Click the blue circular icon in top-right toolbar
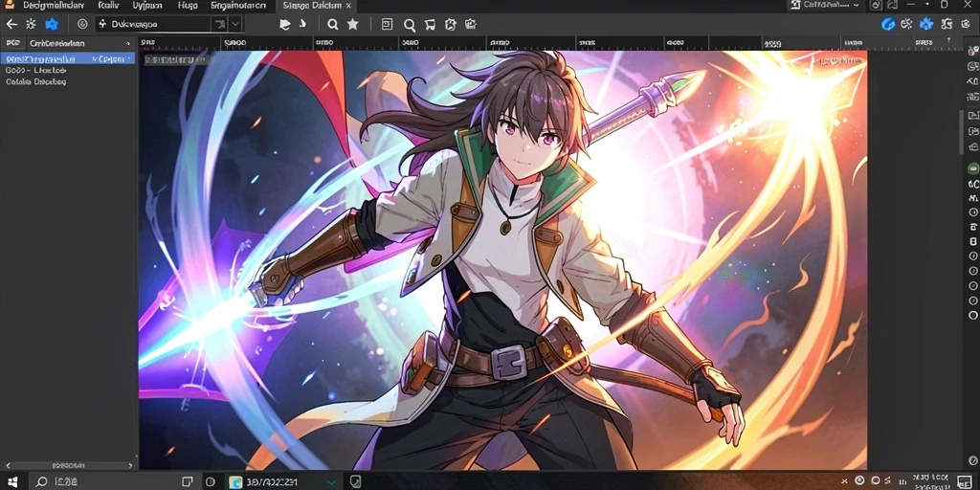The image size is (980, 490). pos(887,24)
